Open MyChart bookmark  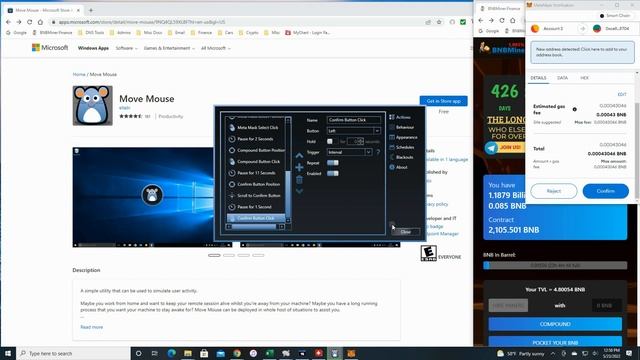tap(308, 32)
